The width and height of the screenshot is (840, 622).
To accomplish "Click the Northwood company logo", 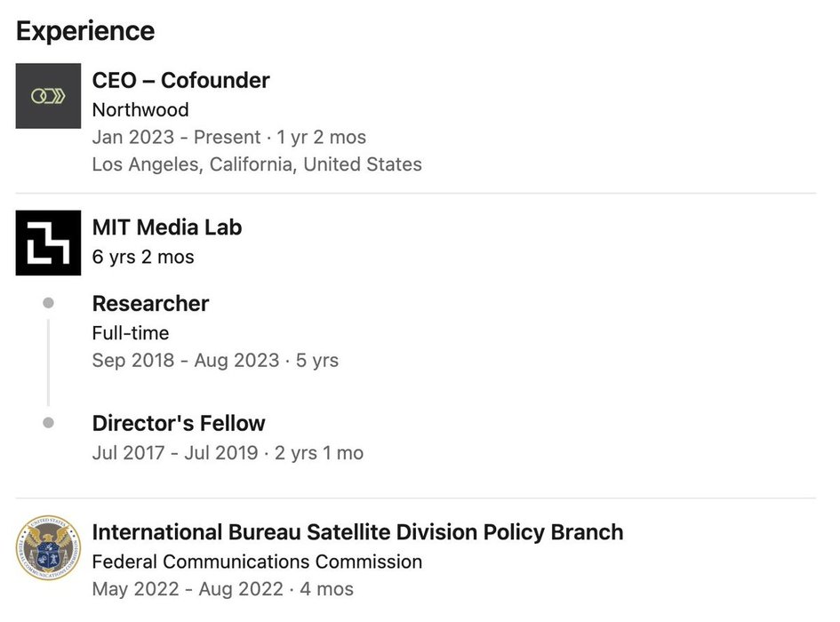I will [48, 96].
